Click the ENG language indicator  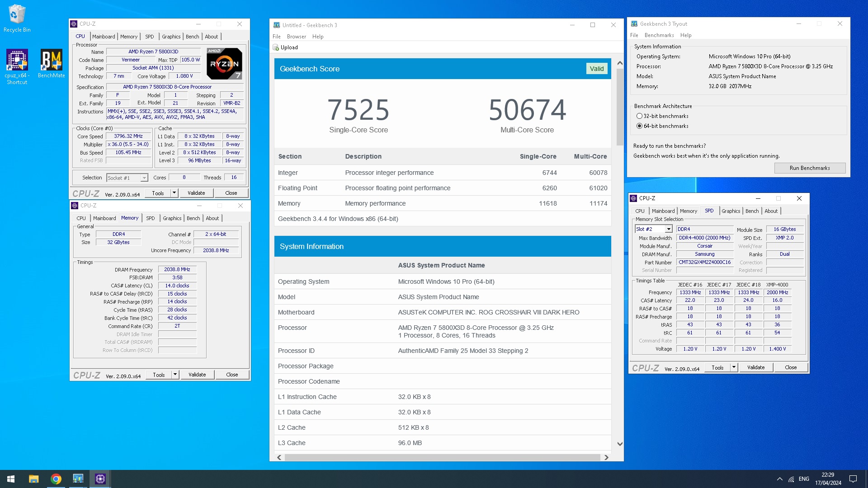(x=804, y=479)
